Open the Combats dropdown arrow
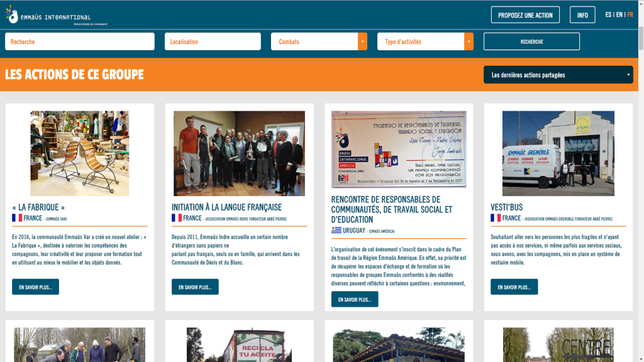 pyautogui.click(x=362, y=41)
